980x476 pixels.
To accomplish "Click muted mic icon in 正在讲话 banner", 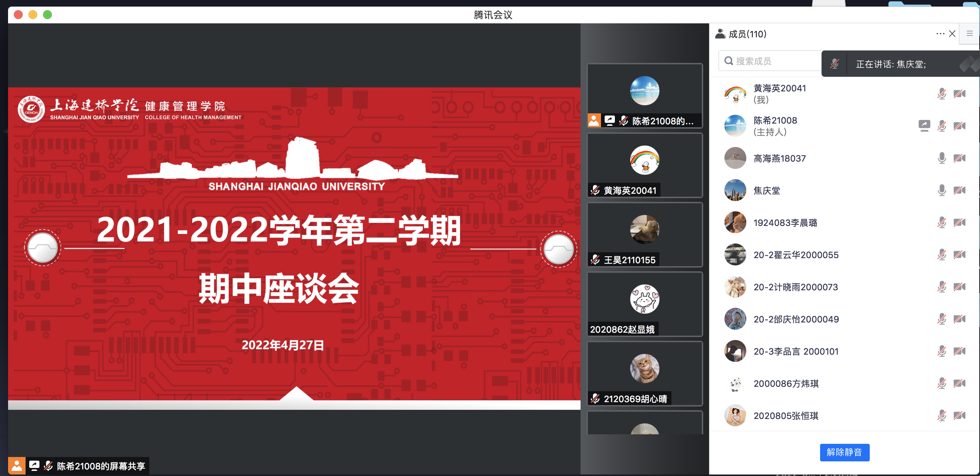I will [834, 64].
